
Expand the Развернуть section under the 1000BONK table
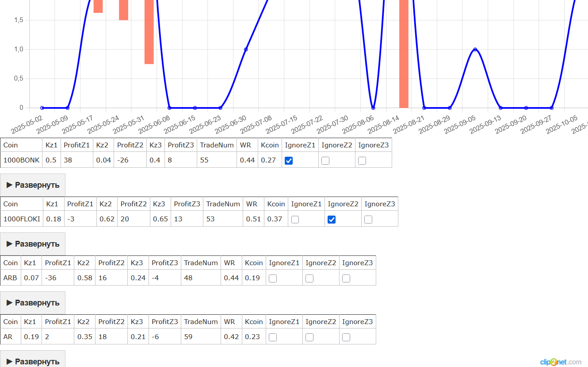point(33,185)
